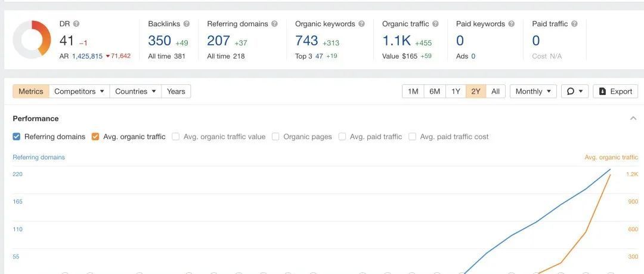Open the Paid traffic help icon
The image size is (644, 274).
click(574, 24)
